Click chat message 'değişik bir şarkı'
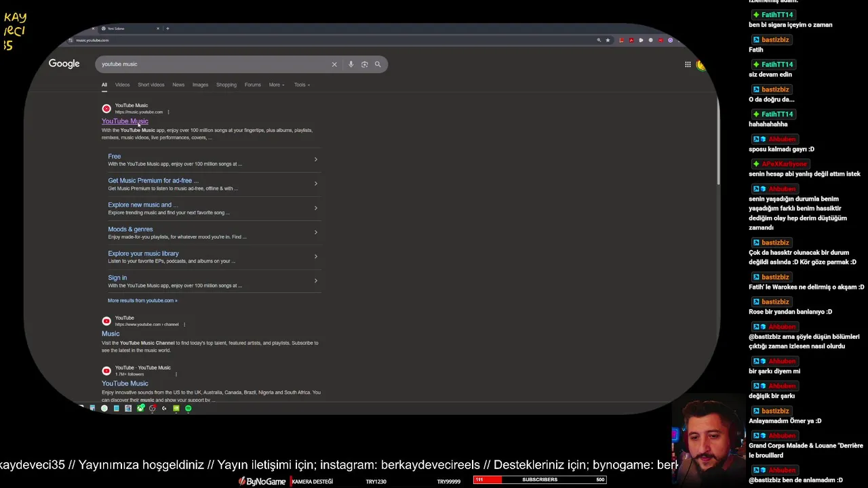Viewport: 868px width, 488px height. [x=772, y=396]
